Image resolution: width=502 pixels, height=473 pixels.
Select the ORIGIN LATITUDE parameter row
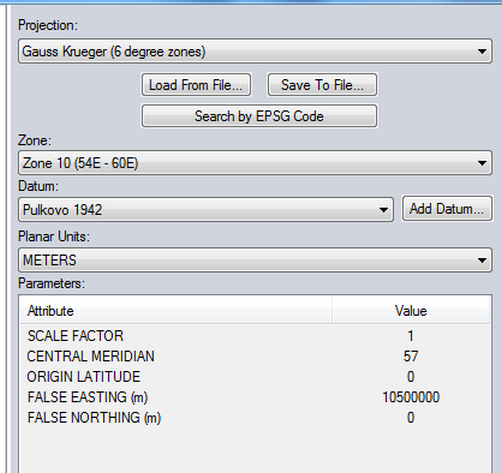pos(255,377)
